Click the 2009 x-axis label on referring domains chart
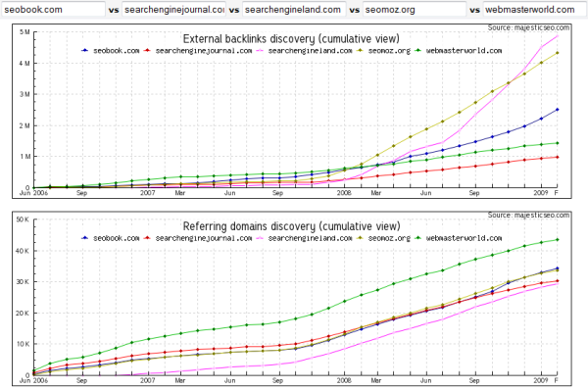 point(541,380)
